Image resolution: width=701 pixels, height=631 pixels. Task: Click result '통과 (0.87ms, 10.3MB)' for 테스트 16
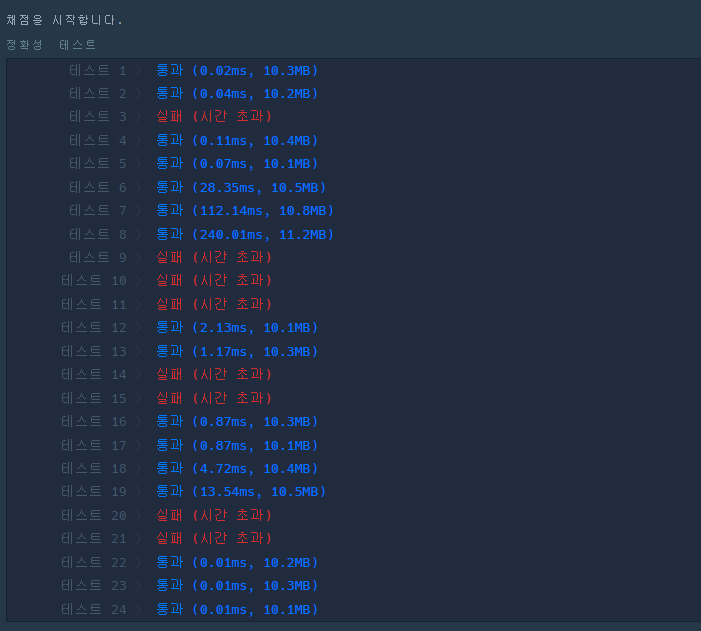coord(237,421)
